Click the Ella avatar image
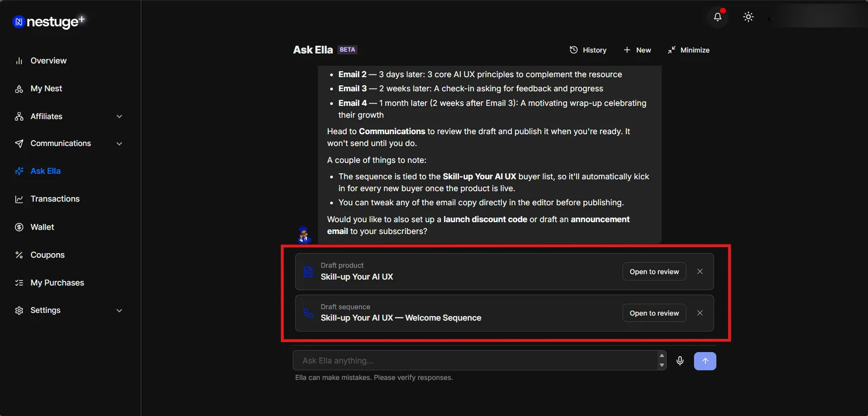The image size is (868, 416). pos(304,235)
